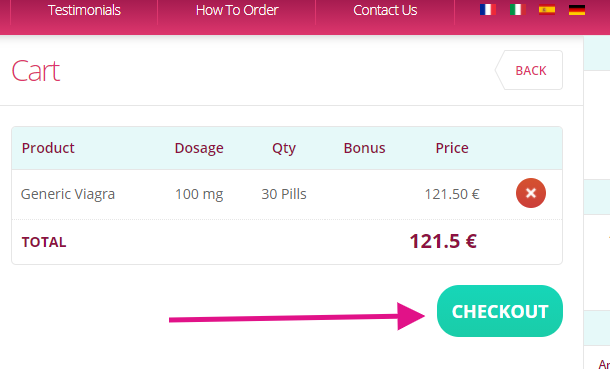Click the 121.50 € item price

[452, 194]
